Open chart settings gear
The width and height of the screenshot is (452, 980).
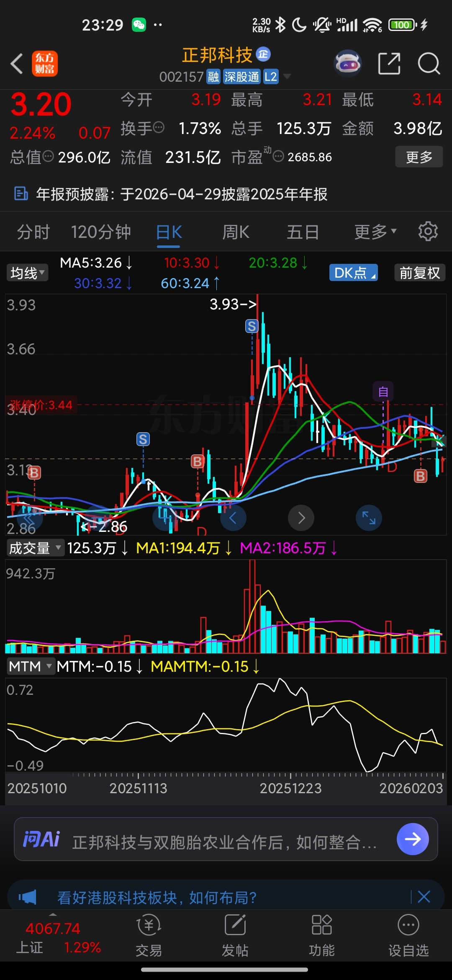pos(428,232)
